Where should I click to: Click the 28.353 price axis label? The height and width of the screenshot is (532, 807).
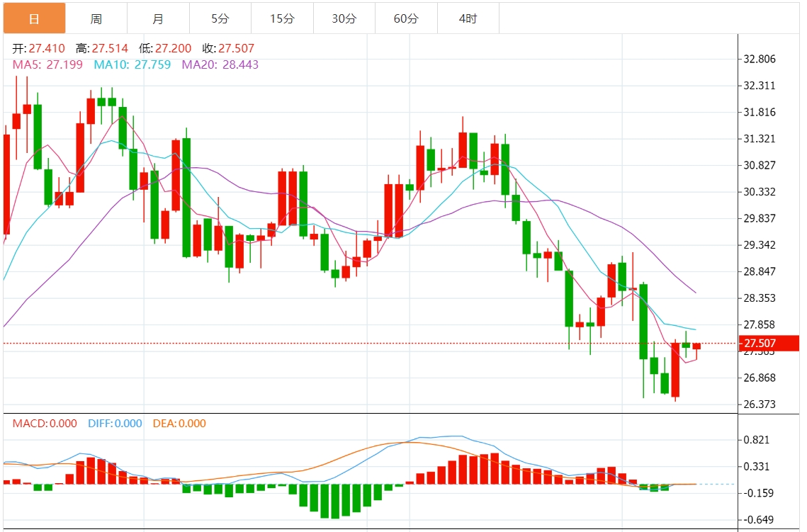click(760, 298)
